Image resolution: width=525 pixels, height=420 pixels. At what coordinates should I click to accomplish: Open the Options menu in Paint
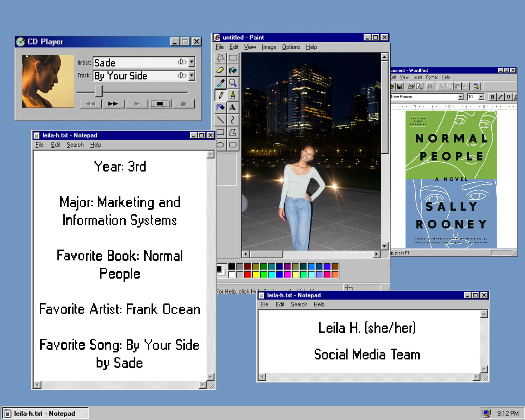tap(291, 47)
